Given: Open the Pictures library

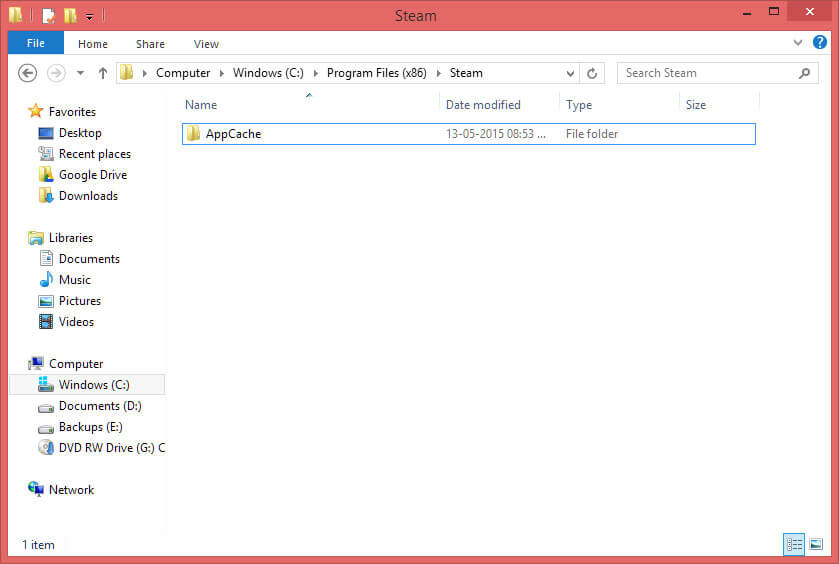Looking at the screenshot, I should [x=80, y=301].
